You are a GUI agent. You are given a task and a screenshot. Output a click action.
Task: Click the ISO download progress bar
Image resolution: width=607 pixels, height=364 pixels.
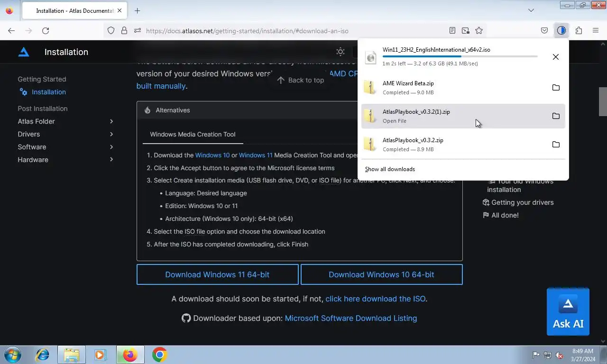point(460,56)
